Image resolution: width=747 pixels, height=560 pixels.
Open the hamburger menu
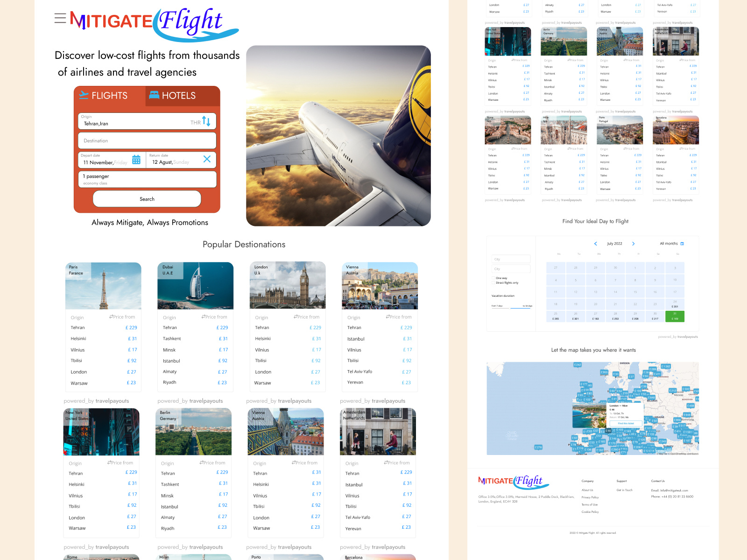(60, 18)
